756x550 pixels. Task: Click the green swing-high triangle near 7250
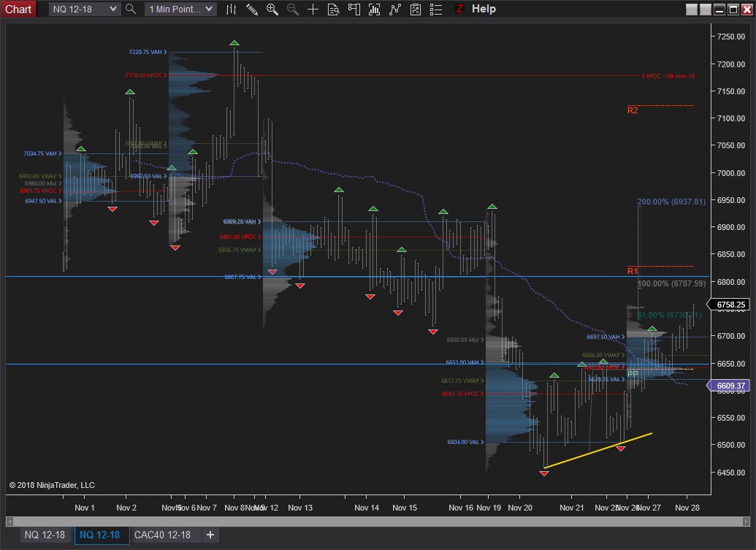click(x=234, y=43)
